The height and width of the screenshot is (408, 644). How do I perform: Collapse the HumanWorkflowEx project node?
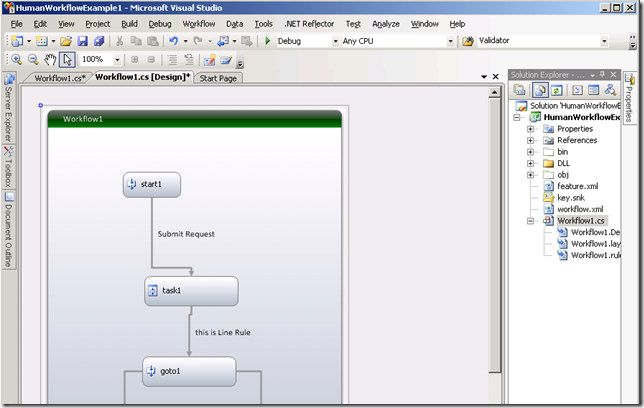coord(517,117)
